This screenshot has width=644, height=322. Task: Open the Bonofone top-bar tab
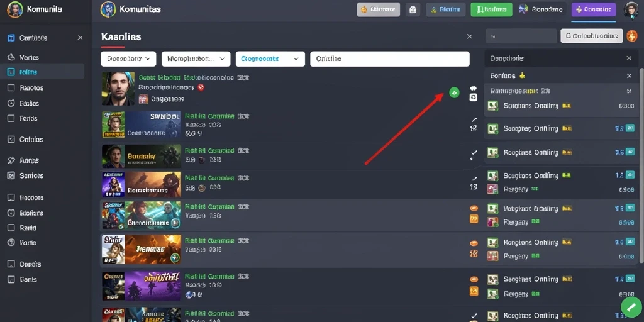pos(541,9)
